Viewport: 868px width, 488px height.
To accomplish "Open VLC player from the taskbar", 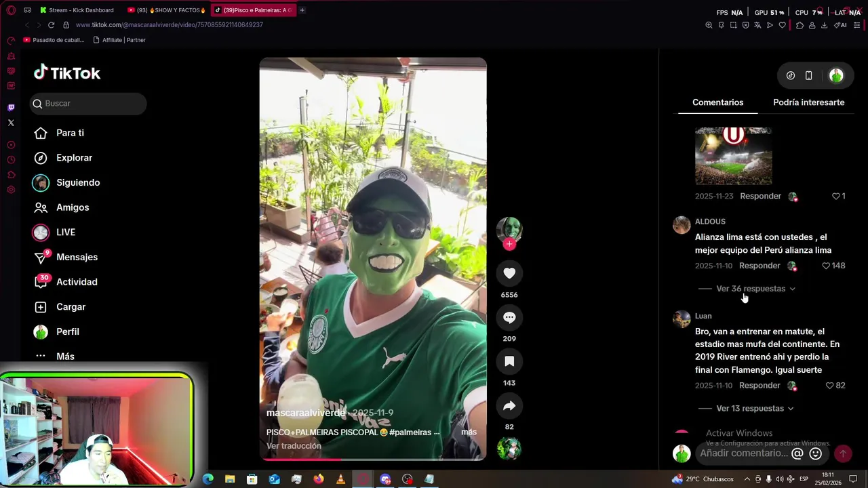I will coord(340,479).
